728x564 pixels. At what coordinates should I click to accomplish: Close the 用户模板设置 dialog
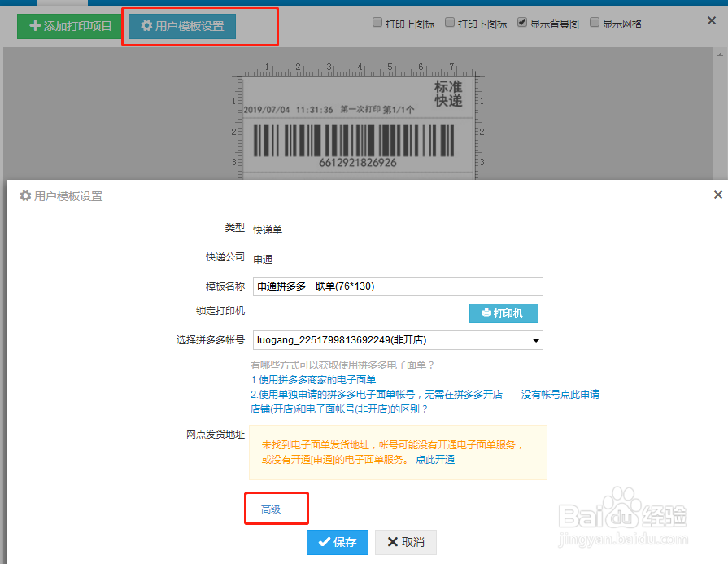[x=717, y=195]
